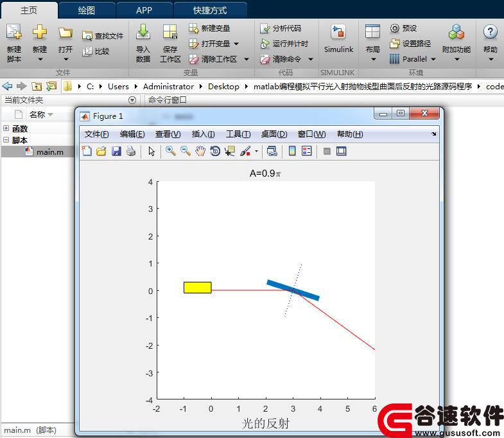Click Set Path (设置路径)
The image size is (504, 438).
click(x=410, y=44)
